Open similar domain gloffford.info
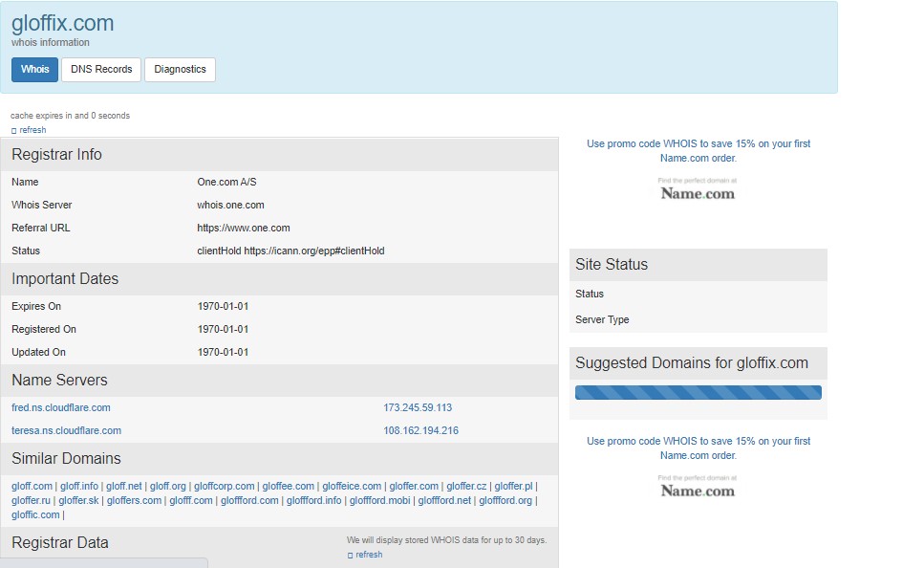The image size is (924, 568). pos(314,500)
